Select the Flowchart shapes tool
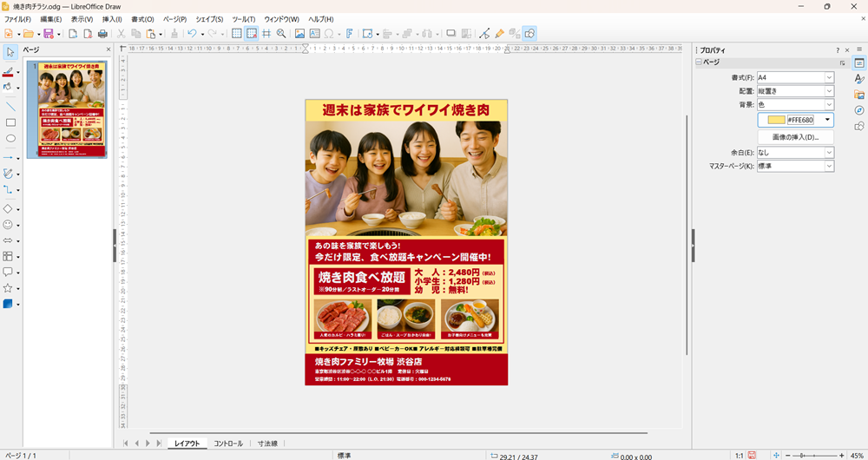The height and width of the screenshot is (460, 868). tap(8, 256)
